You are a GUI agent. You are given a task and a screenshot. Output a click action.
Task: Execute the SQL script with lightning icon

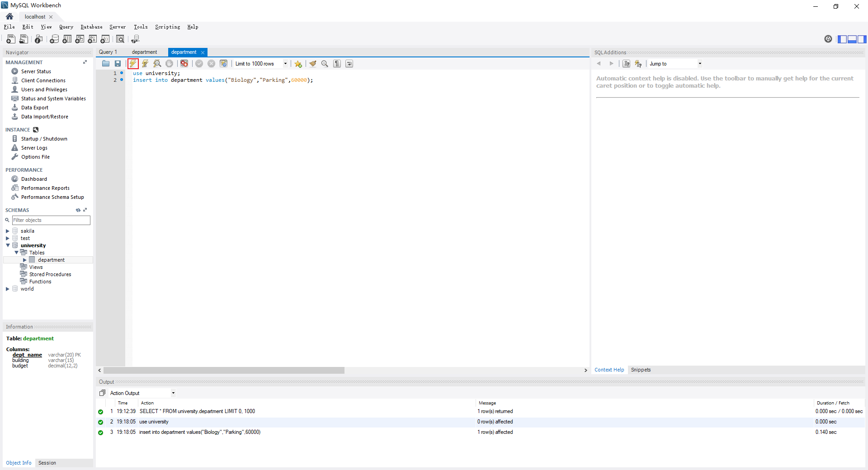[x=133, y=64]
